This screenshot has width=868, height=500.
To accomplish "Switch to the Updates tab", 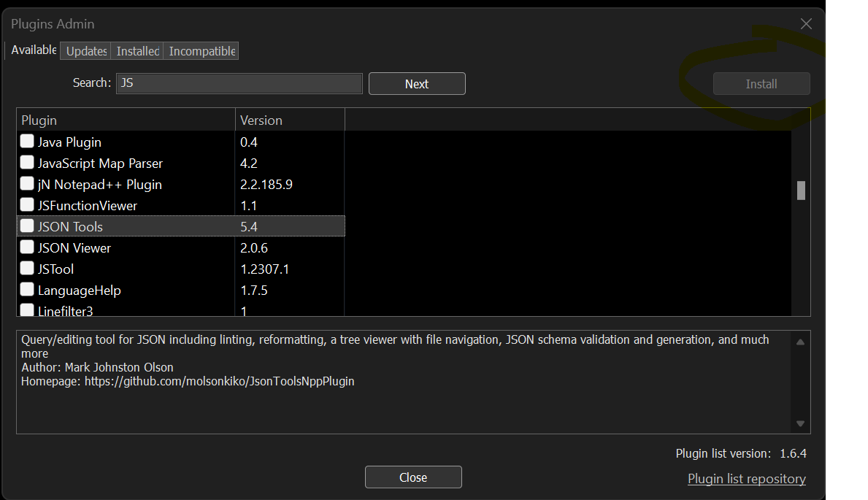I will click(x=85, y=50).
